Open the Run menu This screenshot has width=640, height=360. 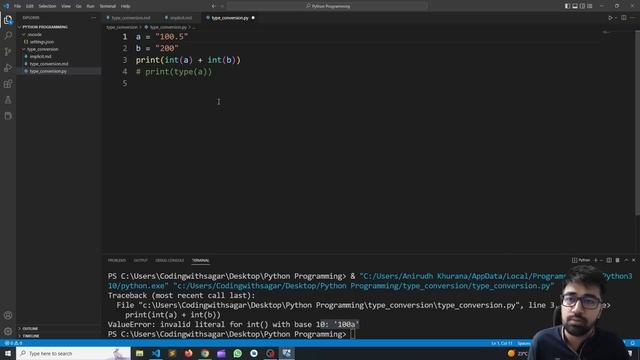click(90, 6)
